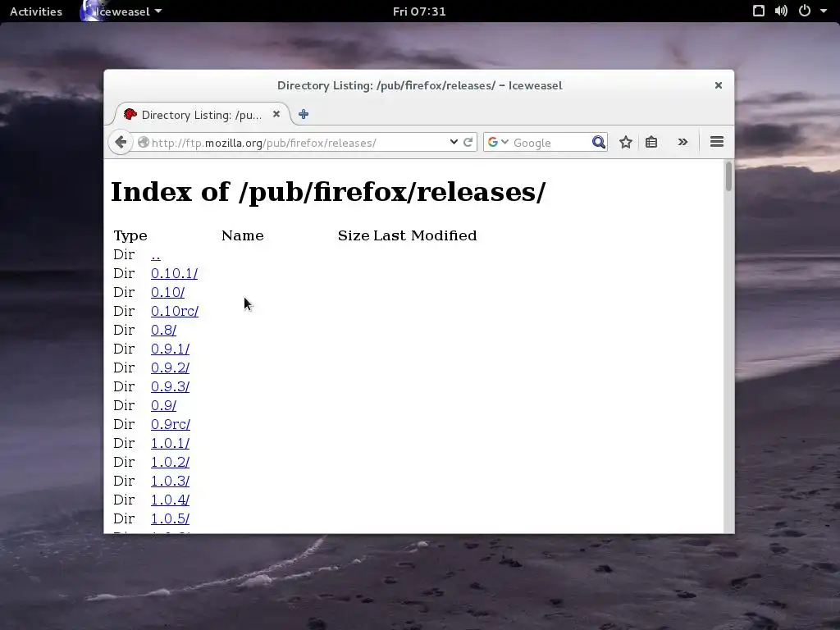Open Iceweasel application menu

click(x=122, y=11)
